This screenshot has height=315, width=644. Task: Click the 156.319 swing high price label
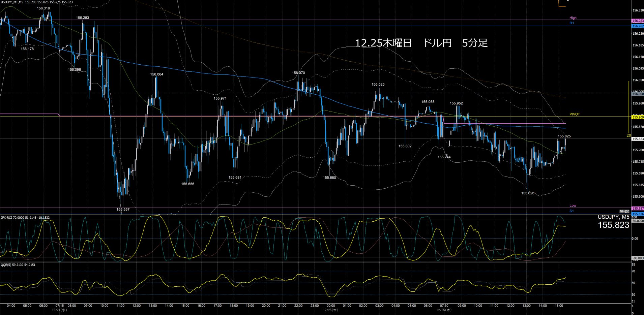tap(43, 8)
